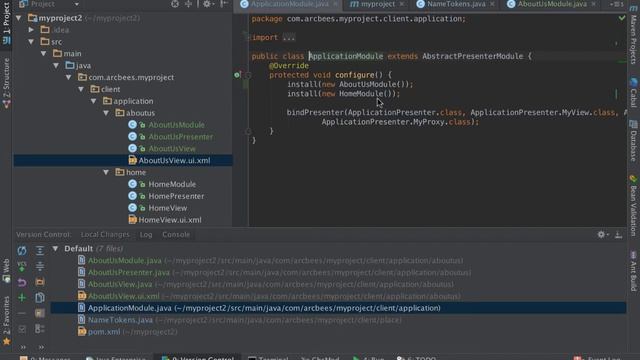This screenshot has height=360, width=640.
Task: Fold the configure() method via gutter marker
Action: point(248,75)
